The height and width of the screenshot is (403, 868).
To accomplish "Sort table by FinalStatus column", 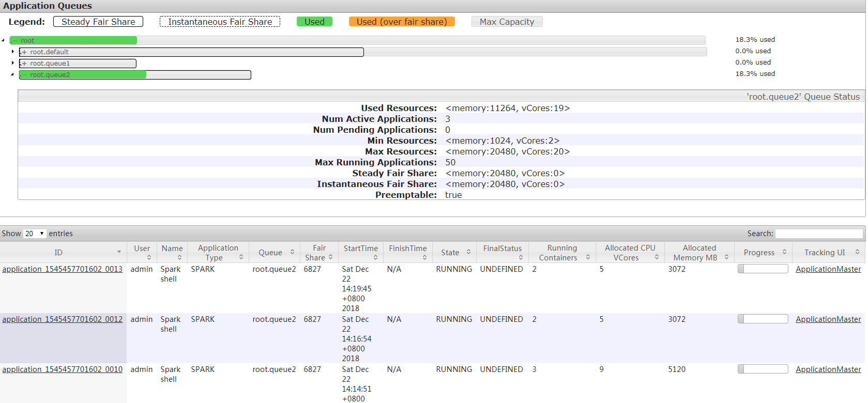I will coord(502,252).
